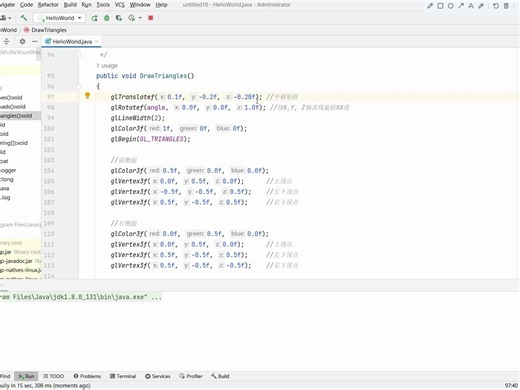The image size is (520, 390).
Task: Click the project panel expand/collapse icon
Action: (x=7, y=41)
